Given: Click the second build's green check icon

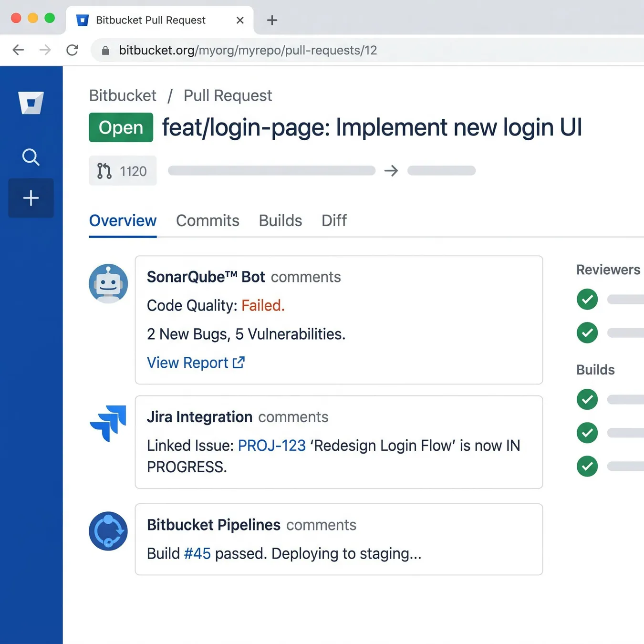Looking at the screenshot, I should point(587,433).
